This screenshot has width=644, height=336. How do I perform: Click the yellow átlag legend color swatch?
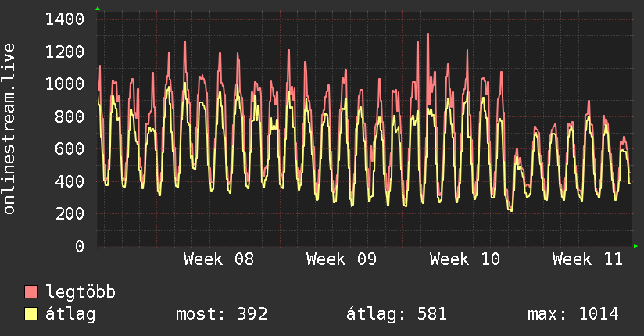31,314
